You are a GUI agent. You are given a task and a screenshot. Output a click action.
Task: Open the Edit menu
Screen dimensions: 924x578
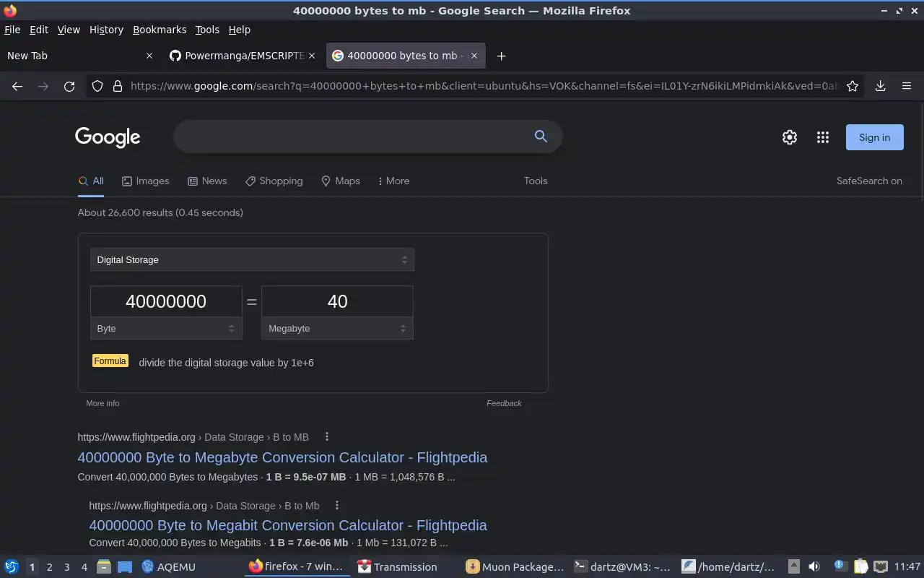(39, 30)
